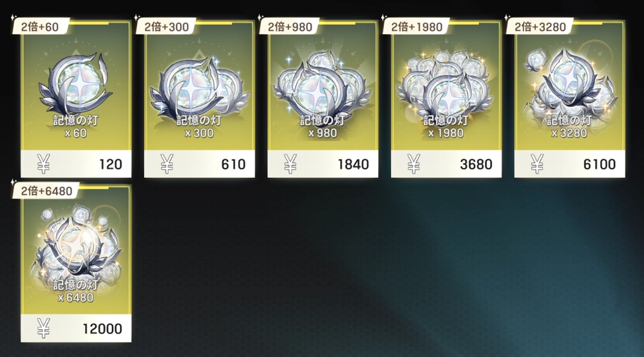Screen dimensions: 644x357
Task: Purchase the ¥3680 pack
Action: coord(446,164)
